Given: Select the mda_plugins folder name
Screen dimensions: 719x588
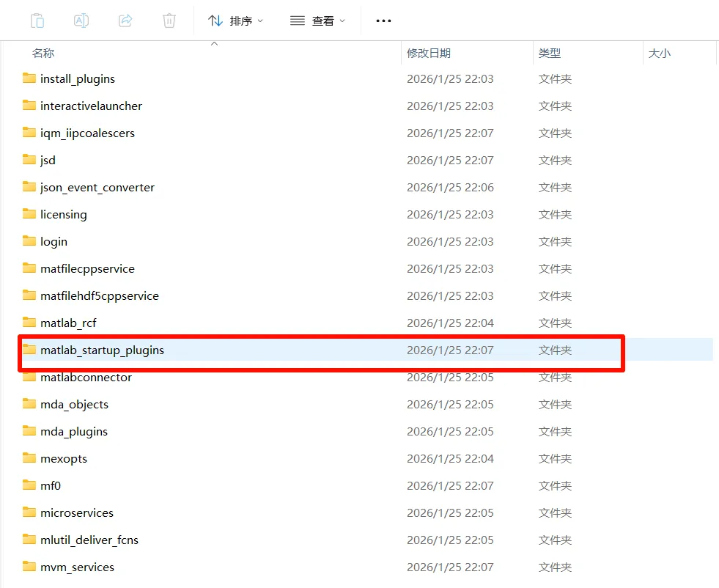Looking at the screenshot, I should [x=74, y=432].
